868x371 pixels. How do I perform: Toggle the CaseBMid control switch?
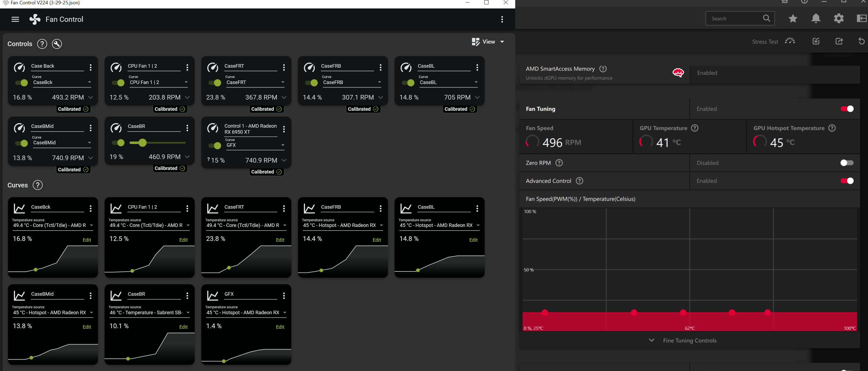point(21,143)
